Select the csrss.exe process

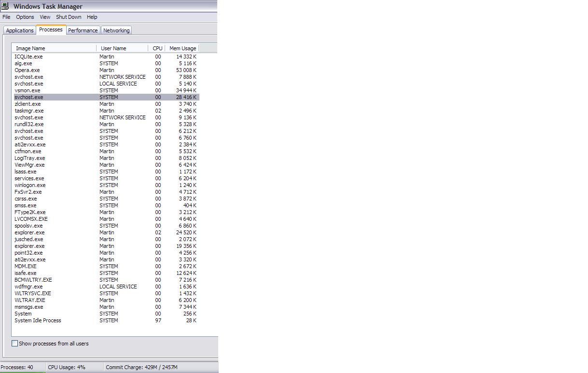point(106,199)
